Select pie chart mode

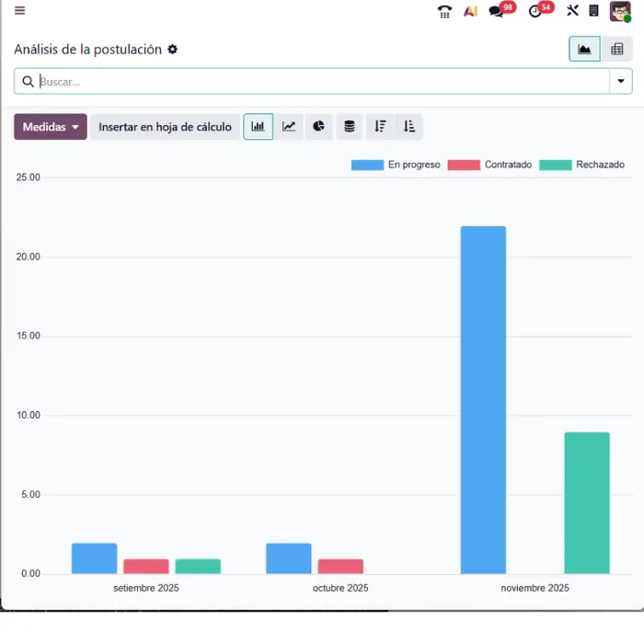point(318,127)
